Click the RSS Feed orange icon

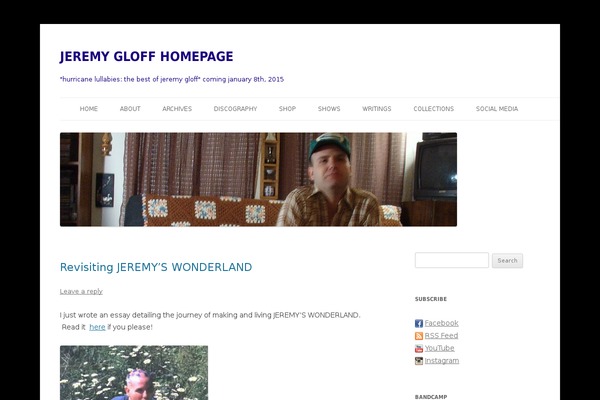(x=419, y=336)
